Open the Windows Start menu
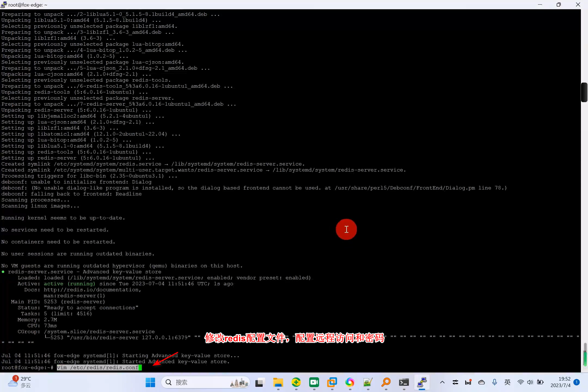This screenshot has width=588, height=392. pyautogui.click(x=150, y=382)
